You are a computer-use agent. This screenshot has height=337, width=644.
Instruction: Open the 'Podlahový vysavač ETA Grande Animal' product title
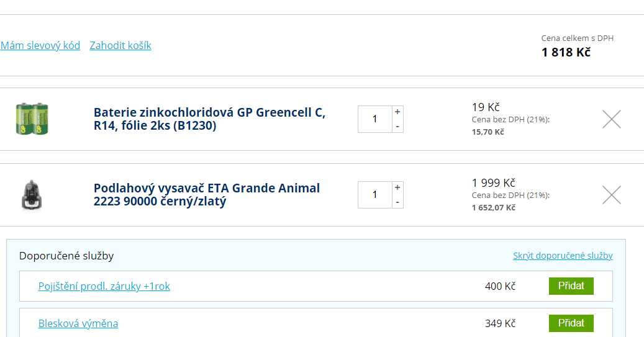[x=207, y=194]
